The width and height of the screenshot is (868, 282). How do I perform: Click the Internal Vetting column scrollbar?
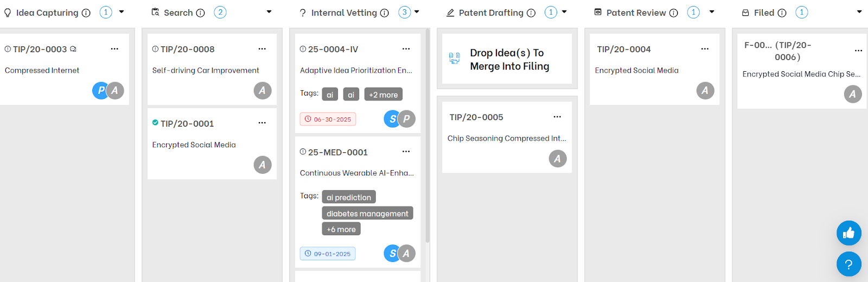click(427, 136)
